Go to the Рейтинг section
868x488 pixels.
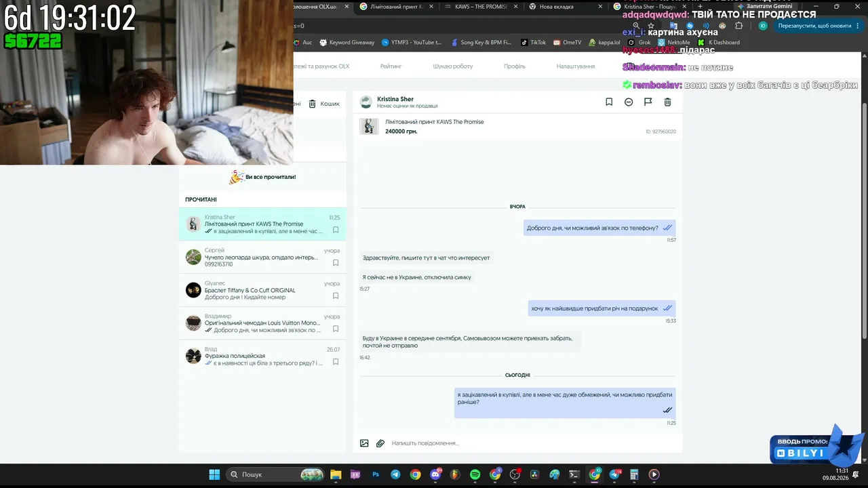click(x=391, y=66)
